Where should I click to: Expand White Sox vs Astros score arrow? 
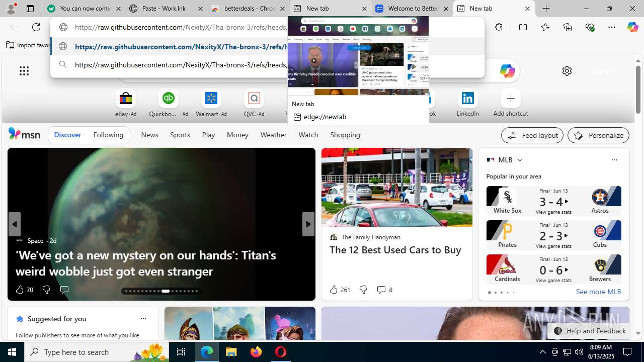click(x=567, y=202)
